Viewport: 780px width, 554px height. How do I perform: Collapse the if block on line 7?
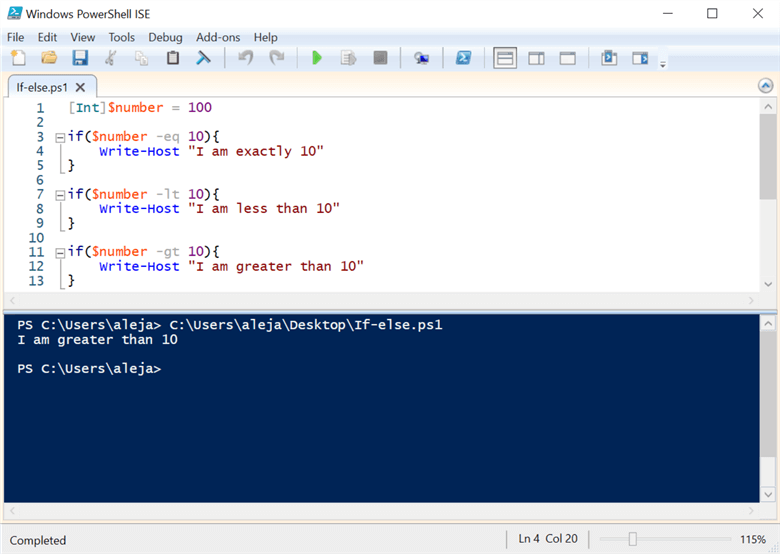point(60,195)
